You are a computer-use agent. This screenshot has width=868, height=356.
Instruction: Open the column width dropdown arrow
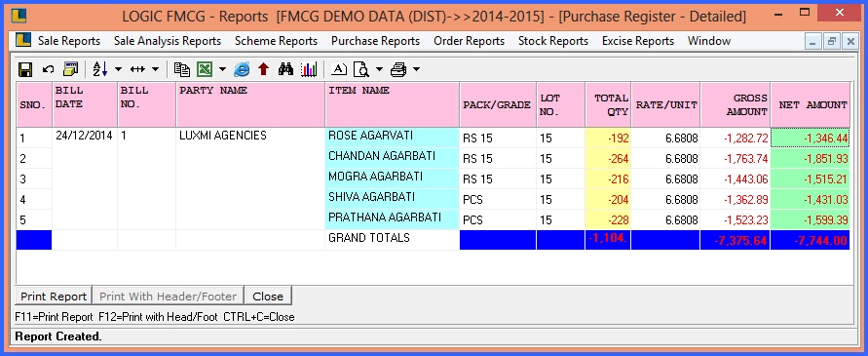[x=155, y=69]
